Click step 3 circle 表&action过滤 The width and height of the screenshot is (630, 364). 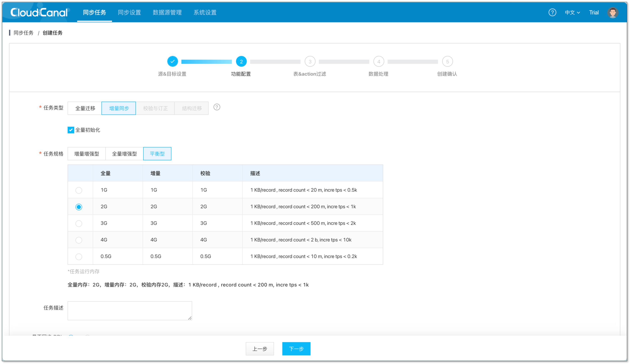pyautogui.click(x=310, y=61)
